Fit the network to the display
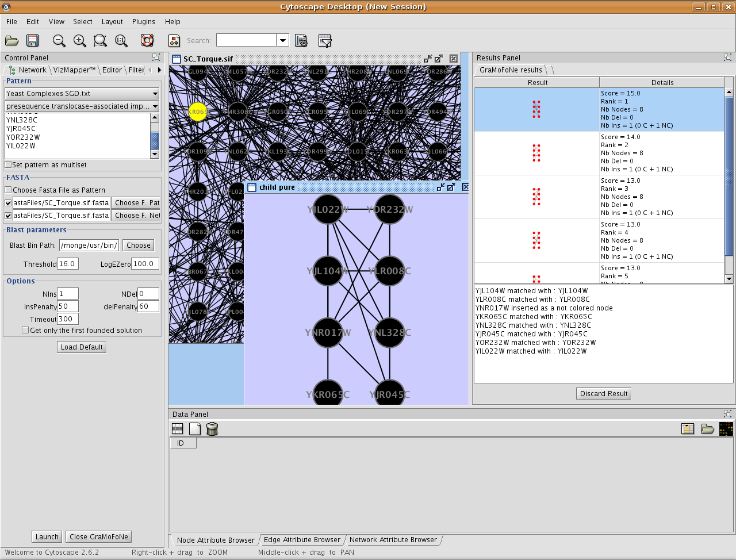The height and width of the screenshot is (560, 736). coord(121,41)
